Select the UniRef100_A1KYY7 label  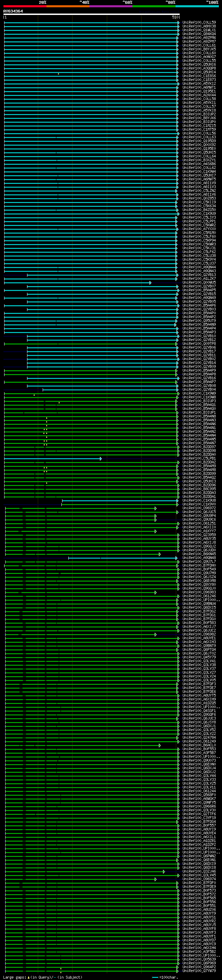(199, 531)
